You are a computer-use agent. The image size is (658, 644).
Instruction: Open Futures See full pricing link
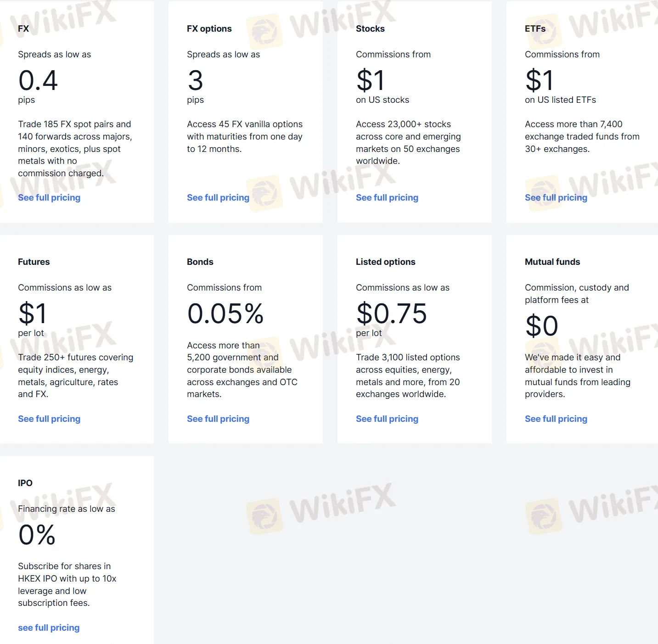coord(49,419)
